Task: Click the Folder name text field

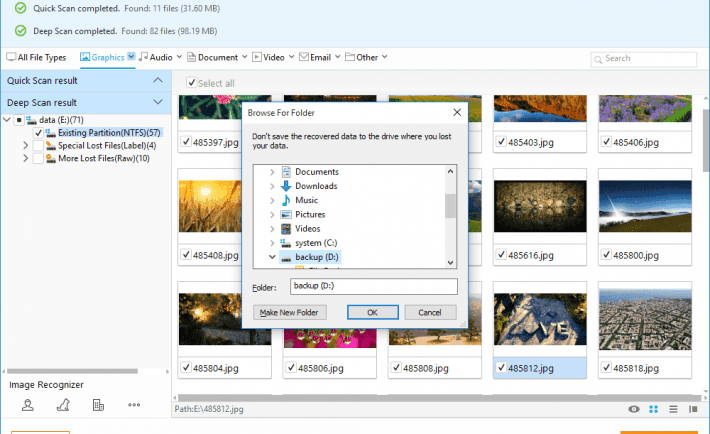Action: [x=371, y=287]
